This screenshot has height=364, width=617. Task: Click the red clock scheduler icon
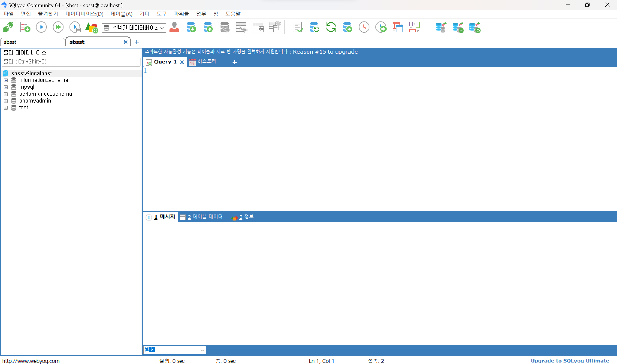(364, 27)
